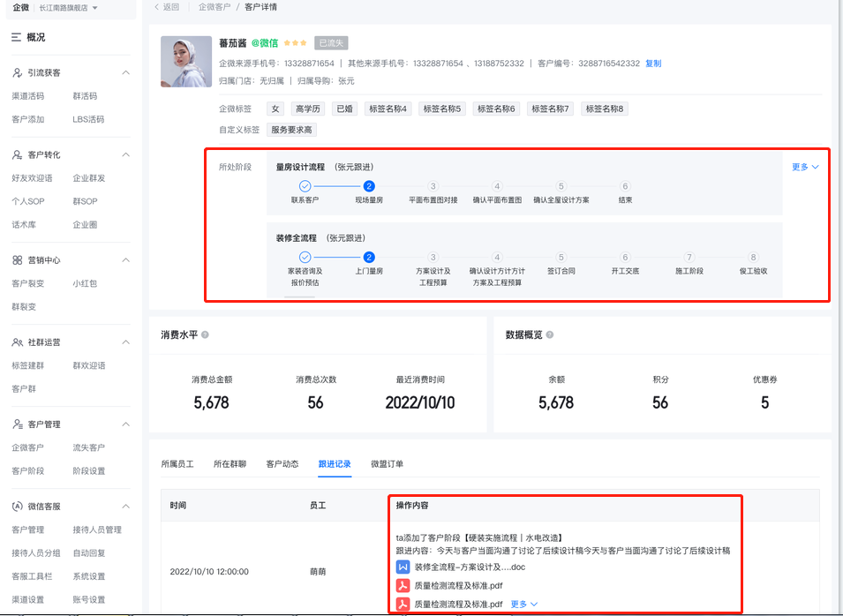Screen dimensions: 843x616
Task: Click step 2 circle 上门量房
Action: (x=369, y=257)
